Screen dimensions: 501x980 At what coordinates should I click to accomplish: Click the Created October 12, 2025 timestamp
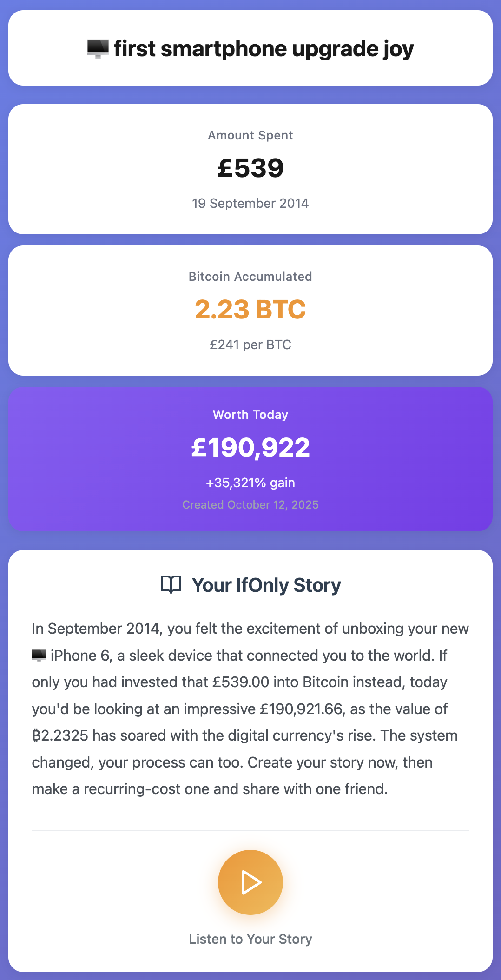pos(250,504)
